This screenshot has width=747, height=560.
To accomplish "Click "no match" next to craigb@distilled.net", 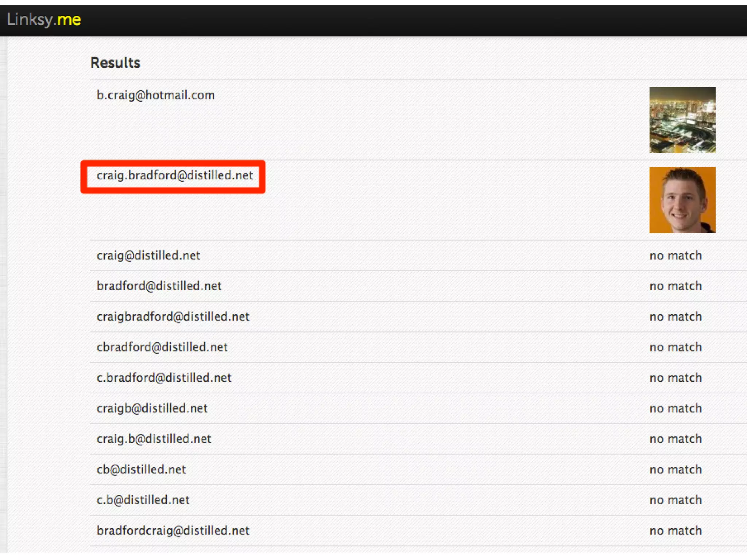I will coord(676,408).
